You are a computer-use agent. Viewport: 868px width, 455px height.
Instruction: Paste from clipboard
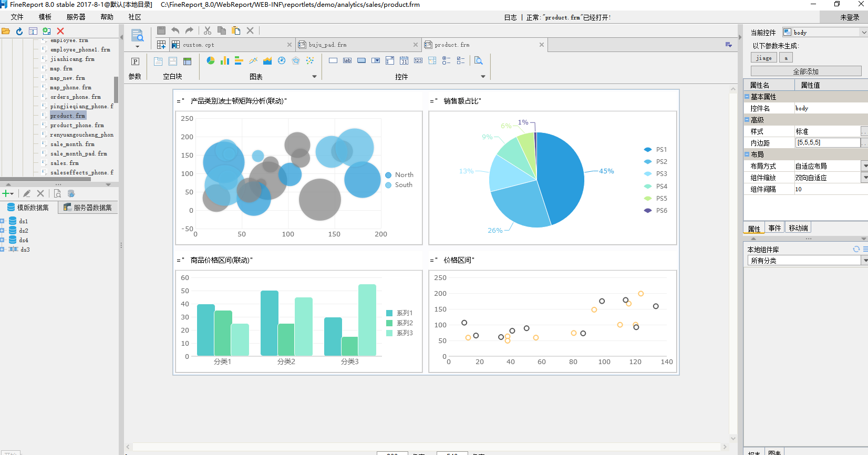pyautogui.click(x=236, y=30)
